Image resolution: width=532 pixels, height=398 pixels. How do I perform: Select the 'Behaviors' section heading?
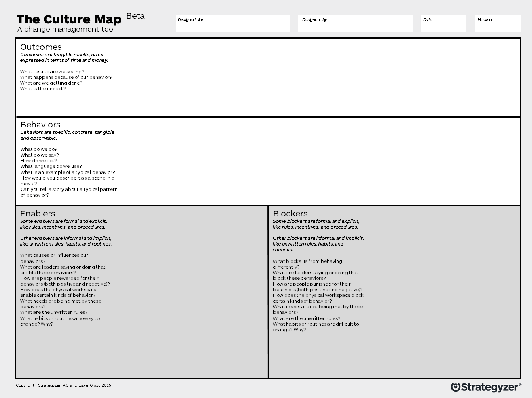click(40, 125)
